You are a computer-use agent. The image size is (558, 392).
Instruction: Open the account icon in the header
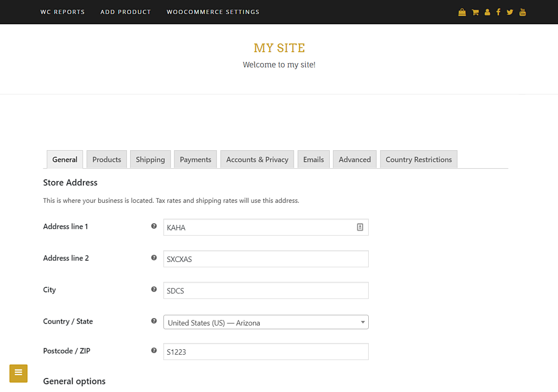[487, 12]
